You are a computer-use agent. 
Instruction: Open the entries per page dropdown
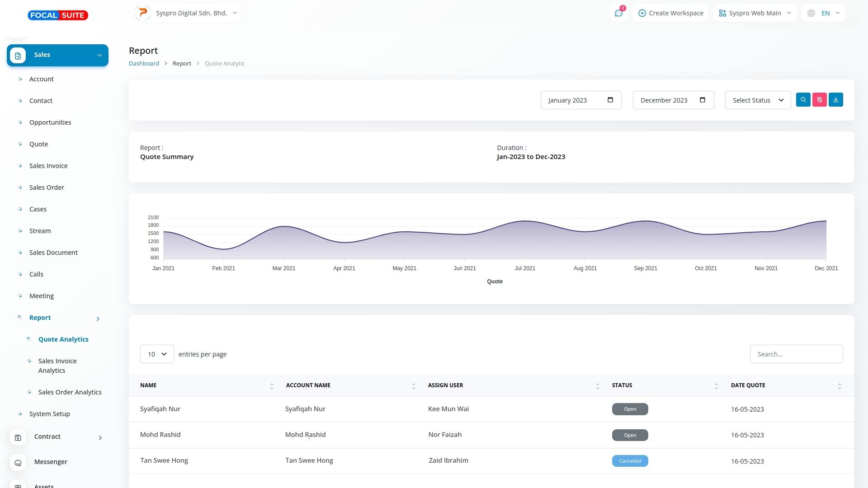pos(157,354)
